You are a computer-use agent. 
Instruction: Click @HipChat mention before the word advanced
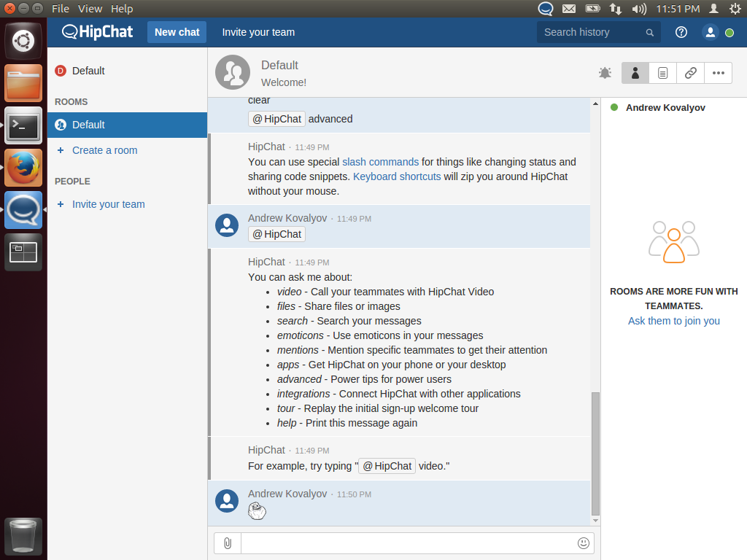(x=276, y=119)
